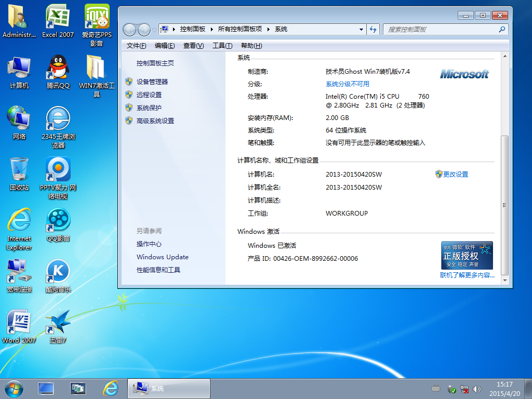Open the Administrator folder desktop icon
532x399 pixels.
[x=19, y=21]
